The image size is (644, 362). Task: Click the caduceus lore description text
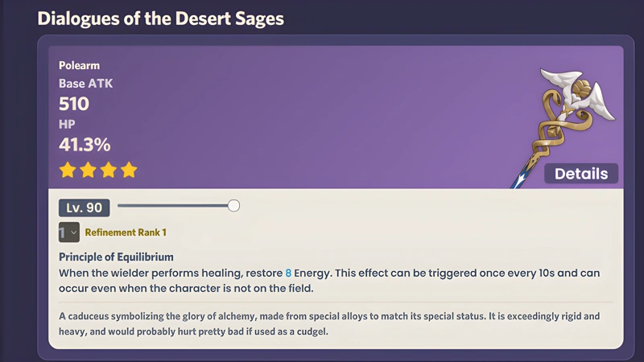tap(329, 324)
